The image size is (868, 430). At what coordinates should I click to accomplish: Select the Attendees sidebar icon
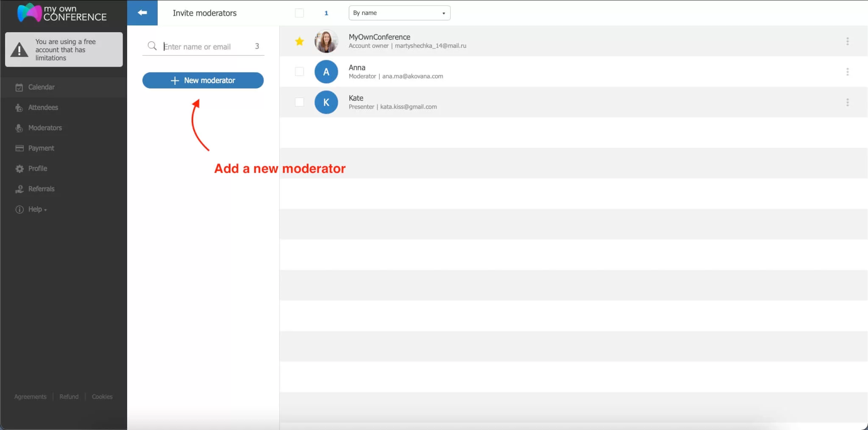[19, 107]
